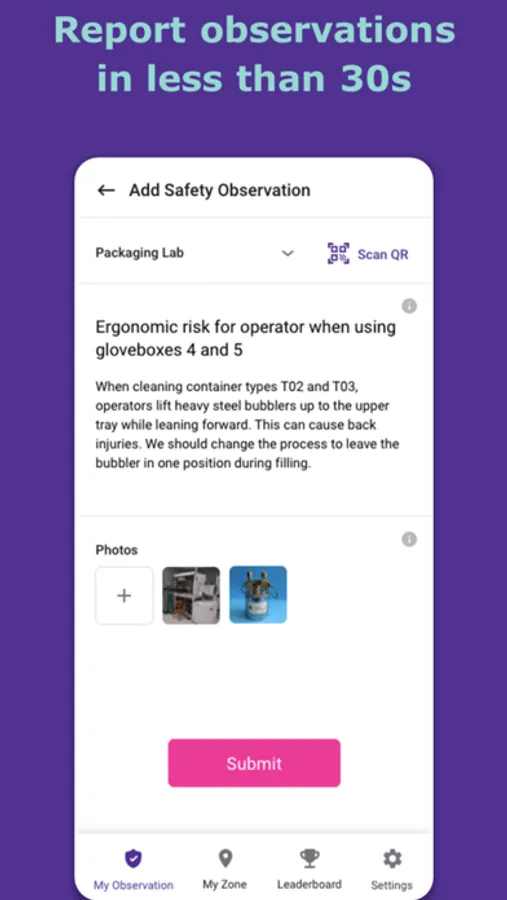Image resolution: width=507 pixels, height=900 pixels.
Task: Edit the observation description text
Action: pyautogui.click(x=247, y=425)
